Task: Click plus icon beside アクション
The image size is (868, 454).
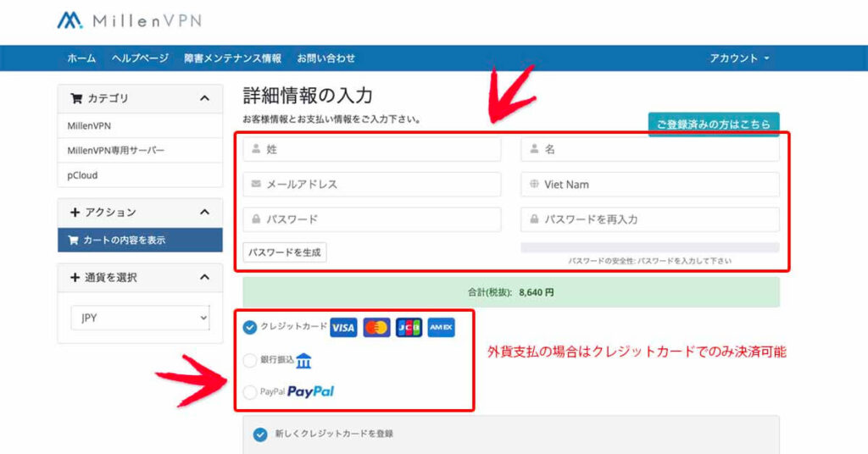Action: pos(75,213)
